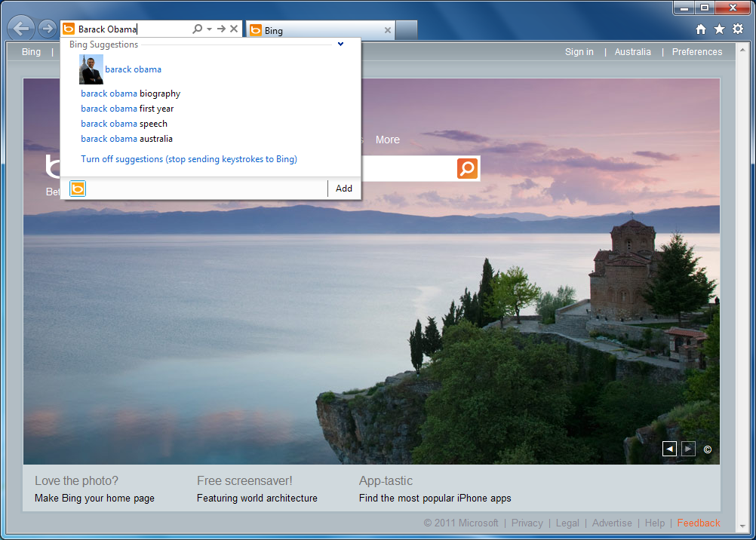Click Add search provider button
The width and height of the screenshot is (756, 540).
344,189
